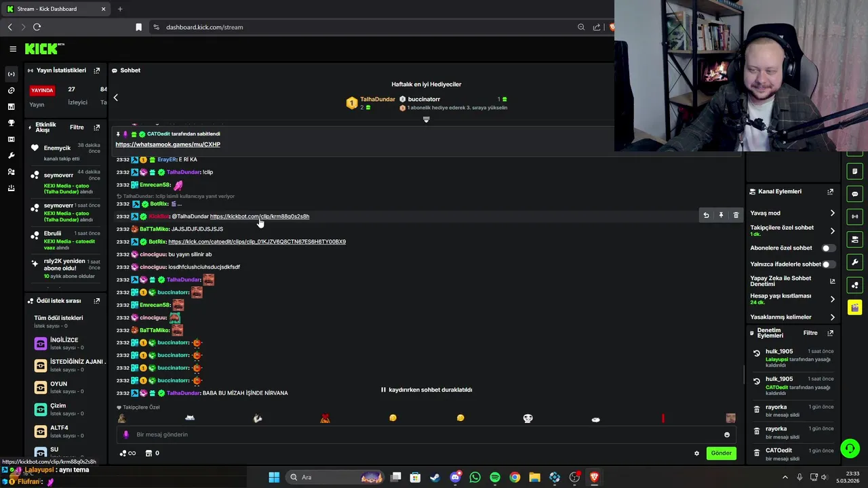The image size is (868, 488).
Task: Expand Yasaklanmış kelimeler settings
Action: [833, 317]
